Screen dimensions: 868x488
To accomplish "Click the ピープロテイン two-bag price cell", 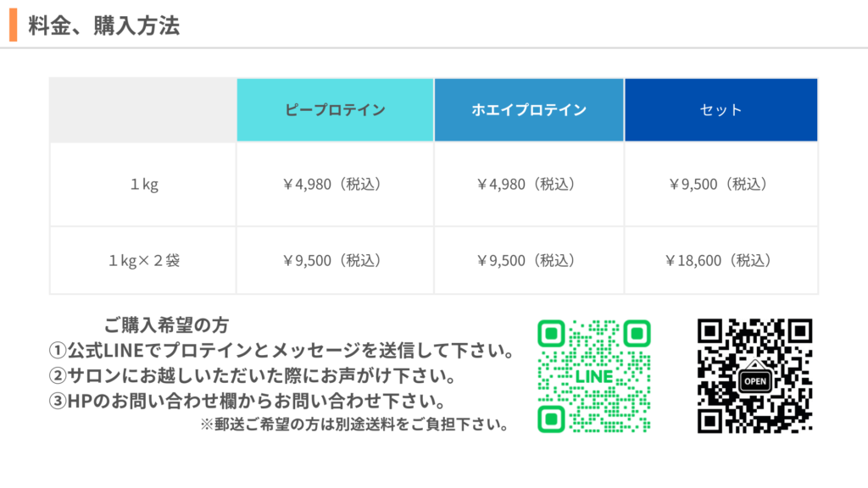I will pyautogui.click(x=335, y=261).
